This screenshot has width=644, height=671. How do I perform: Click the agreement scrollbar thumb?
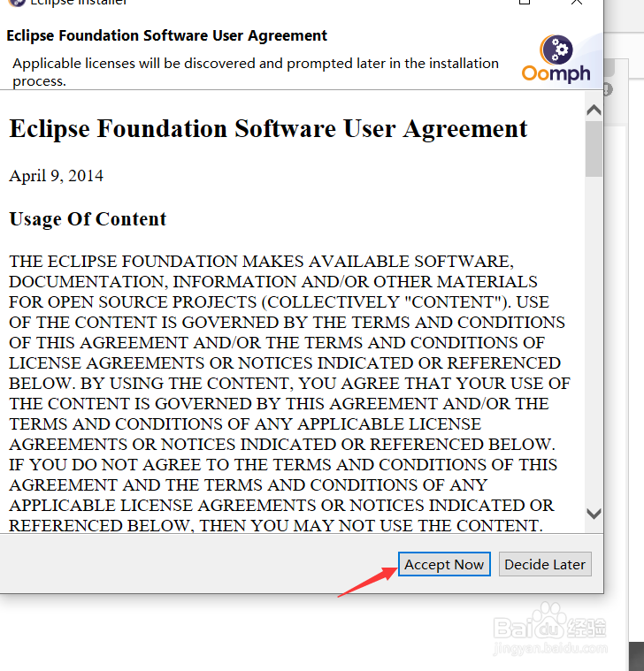pyautogui.click(x=594, y=149)
